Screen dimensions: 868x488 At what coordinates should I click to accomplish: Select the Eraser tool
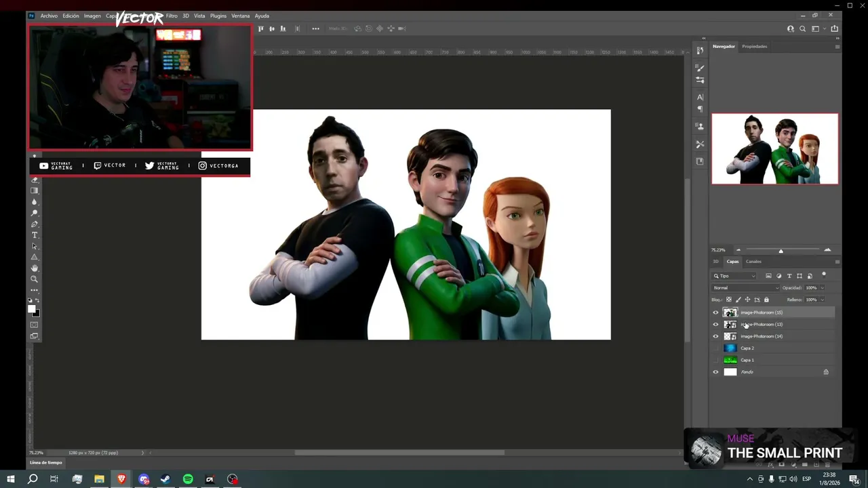(35, 180)
